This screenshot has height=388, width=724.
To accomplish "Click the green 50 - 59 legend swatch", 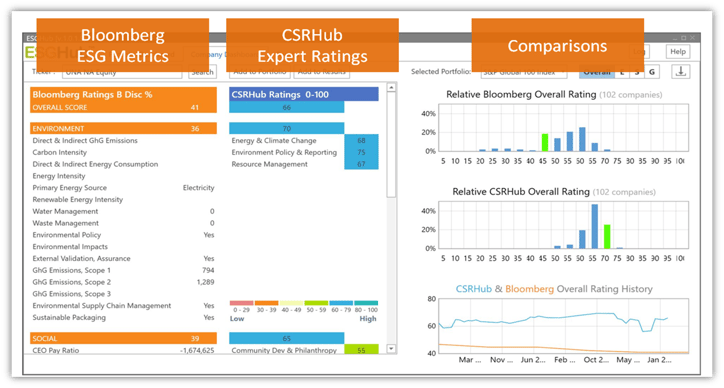I will coord(316,303).
